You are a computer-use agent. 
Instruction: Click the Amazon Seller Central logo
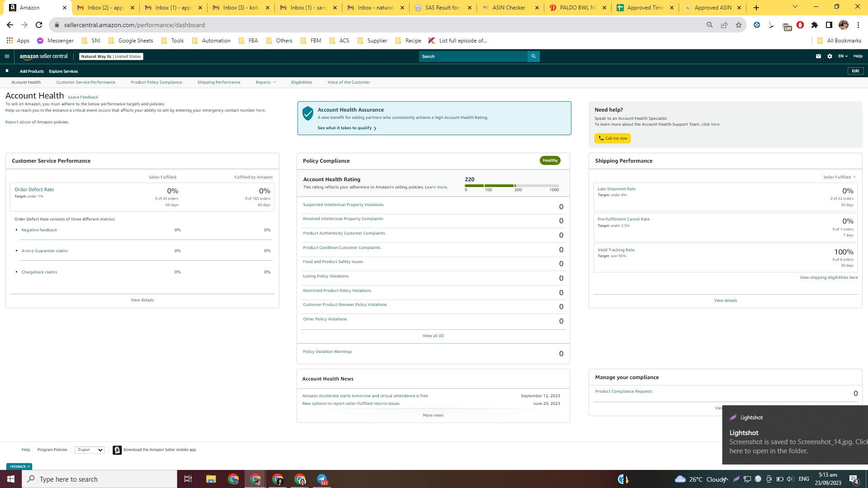point(44,56)
